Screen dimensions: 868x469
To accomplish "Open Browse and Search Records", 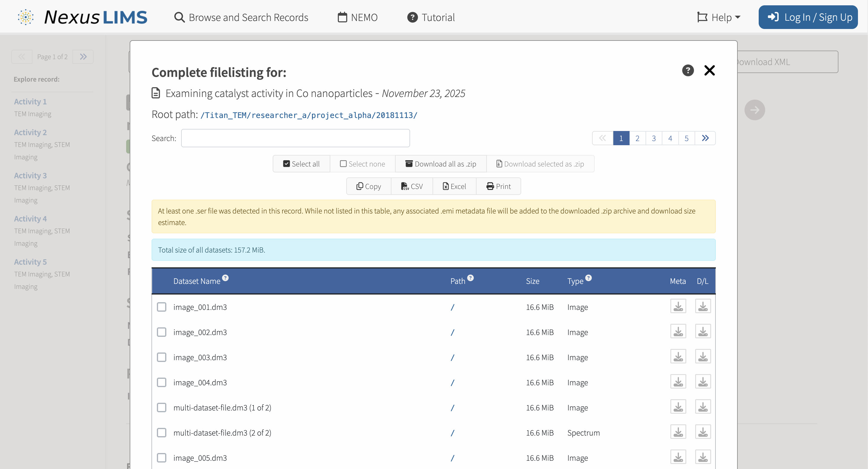I will [x=241, y=17].
